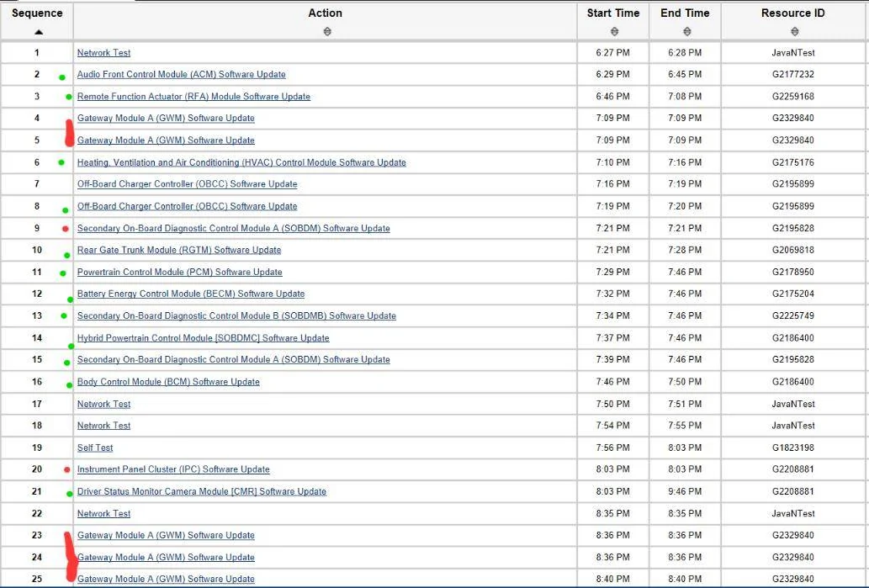Click the Resource ID sort icon
Screen dimensions: 869x588
point(795,32)
